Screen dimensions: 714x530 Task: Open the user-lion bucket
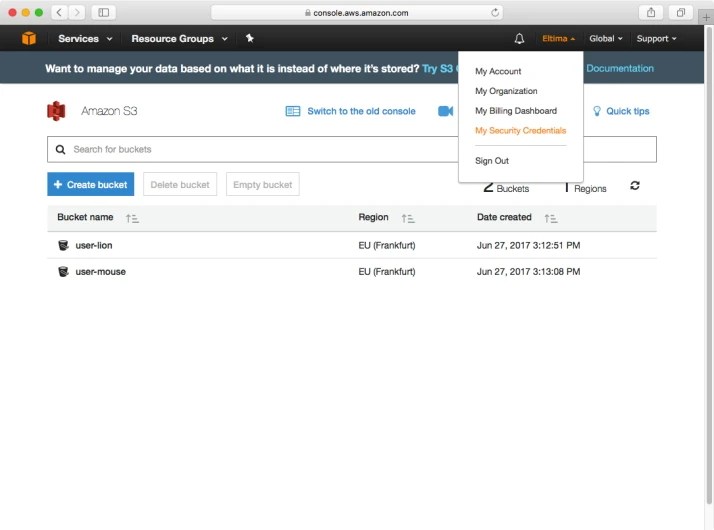[x=94, y=245]
